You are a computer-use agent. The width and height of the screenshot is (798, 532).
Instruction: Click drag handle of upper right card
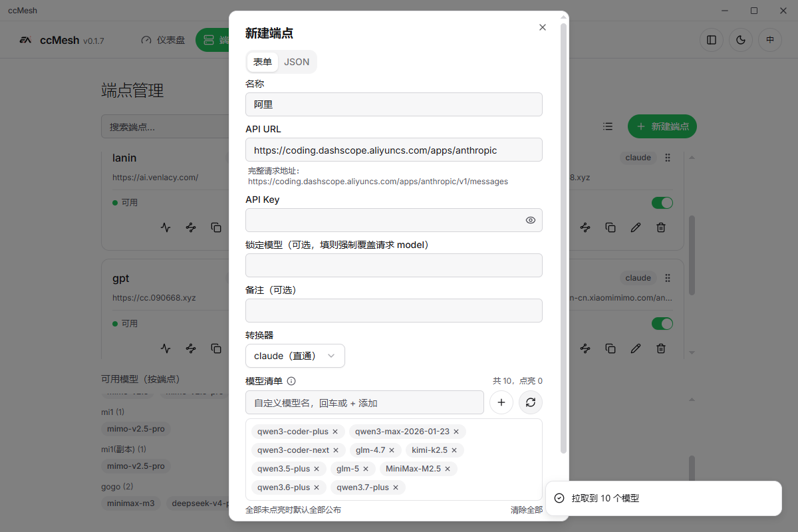coord(668,158)
